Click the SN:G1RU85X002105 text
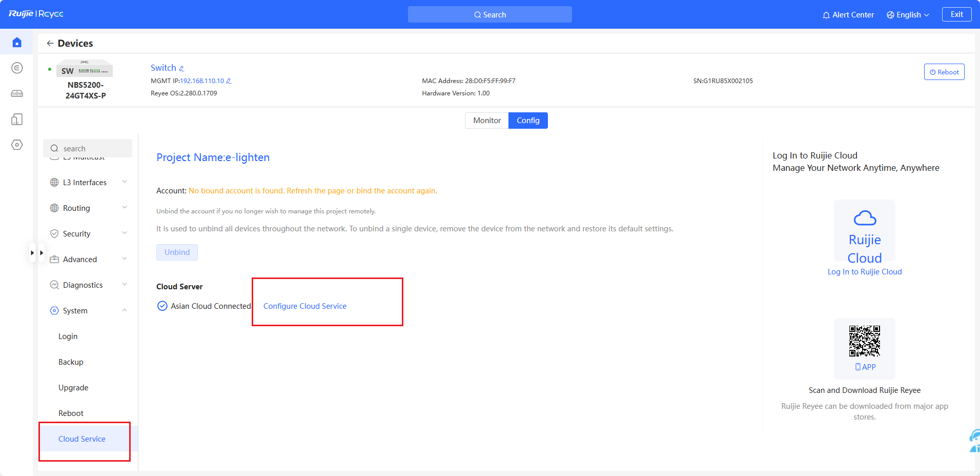This screenshot has height=476, width=980. 723,81
